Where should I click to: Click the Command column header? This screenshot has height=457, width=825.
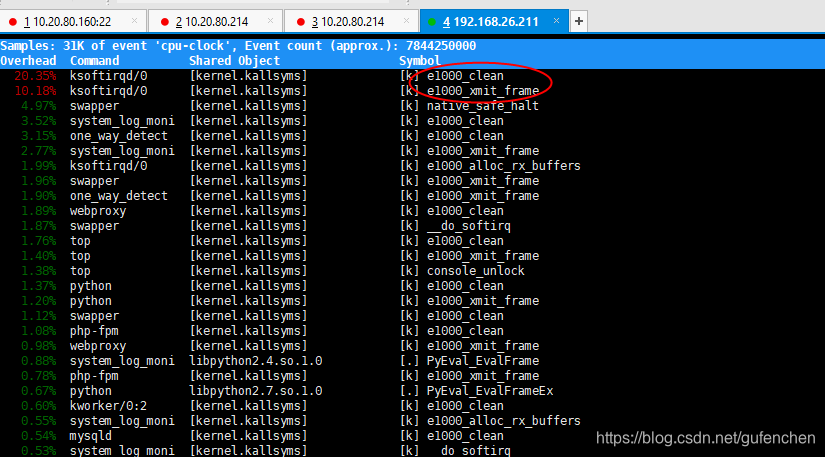click(95, 61)
